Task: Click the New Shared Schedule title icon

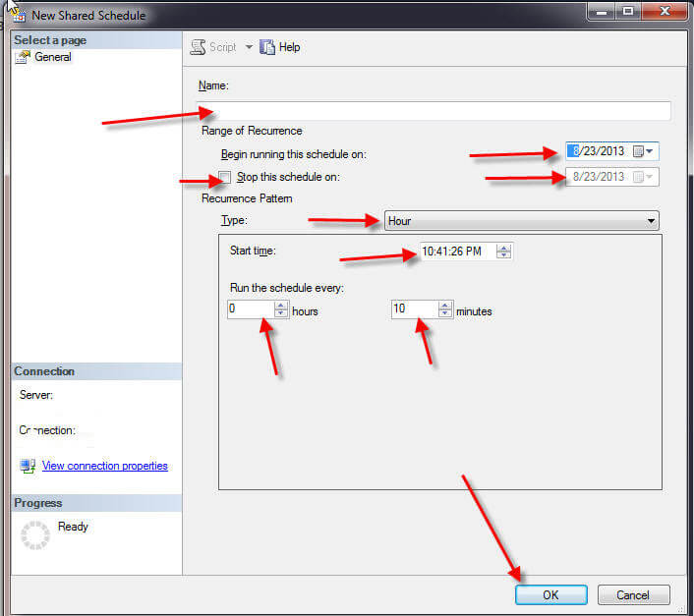Action: coord(18,15)
